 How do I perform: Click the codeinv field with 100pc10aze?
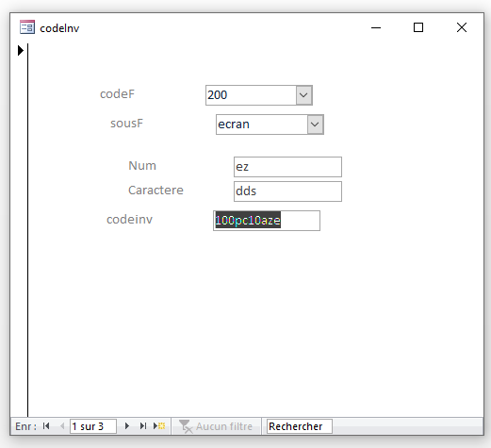click(x=267, y=221)
